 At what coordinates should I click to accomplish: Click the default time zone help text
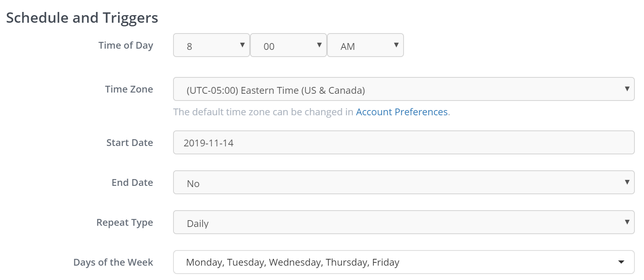pyautogui.click(x=263, y=112)
